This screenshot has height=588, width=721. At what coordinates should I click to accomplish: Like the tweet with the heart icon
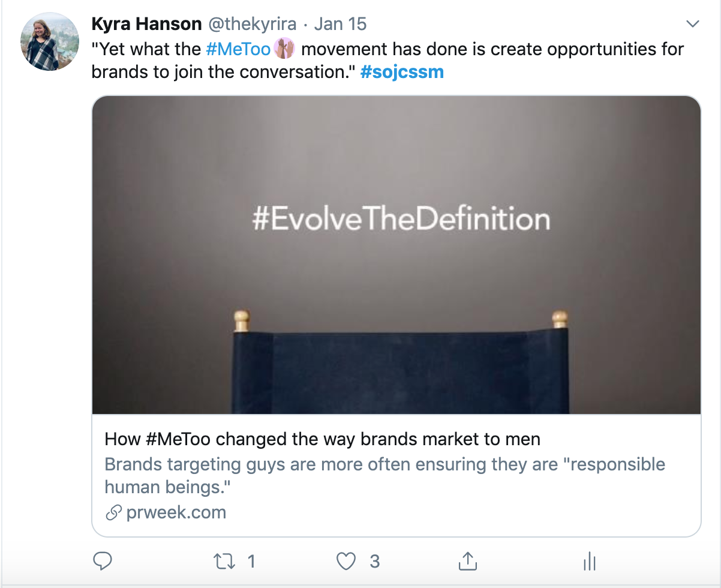click(346, 561)
